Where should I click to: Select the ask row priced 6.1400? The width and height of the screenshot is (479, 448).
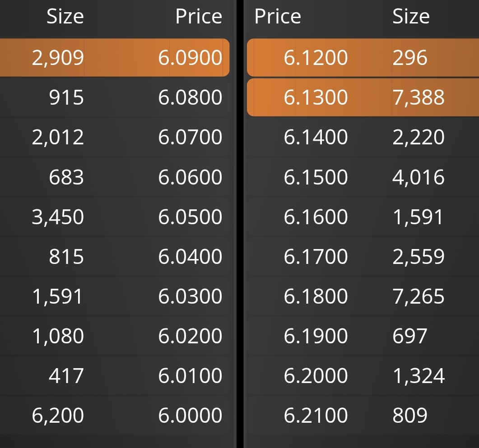[x=363, y=137]
